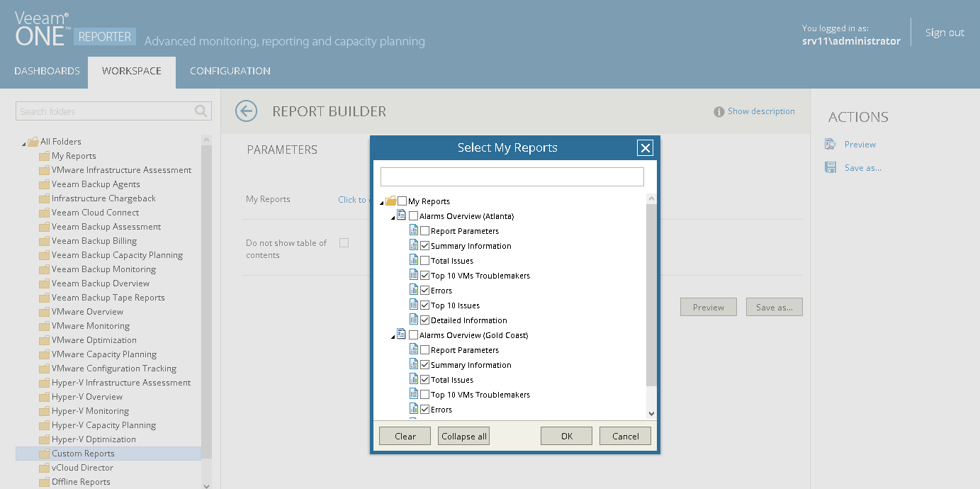Click the Hyper-V Monitoring folder icon
This screenshot has height=489, width=980.
pos(45,411)
